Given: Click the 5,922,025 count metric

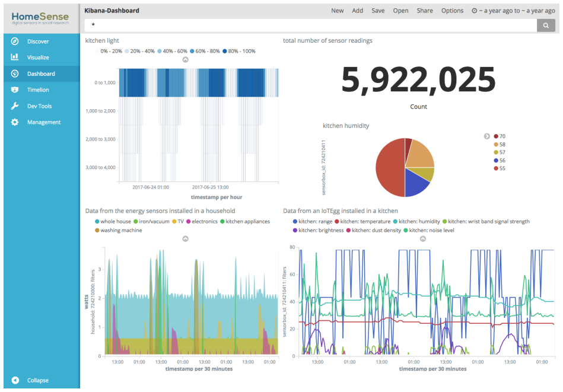Looking at the screenshot, I should coord(418,79).
